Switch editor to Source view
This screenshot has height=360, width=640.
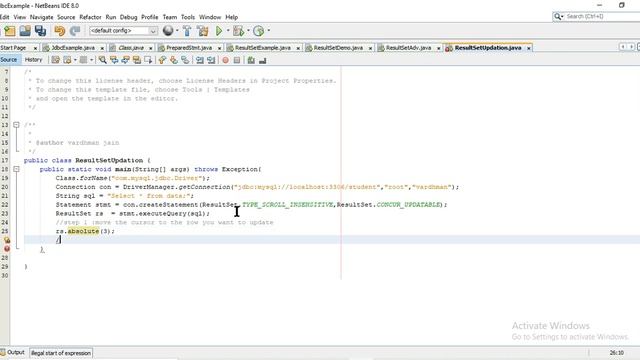9,60
